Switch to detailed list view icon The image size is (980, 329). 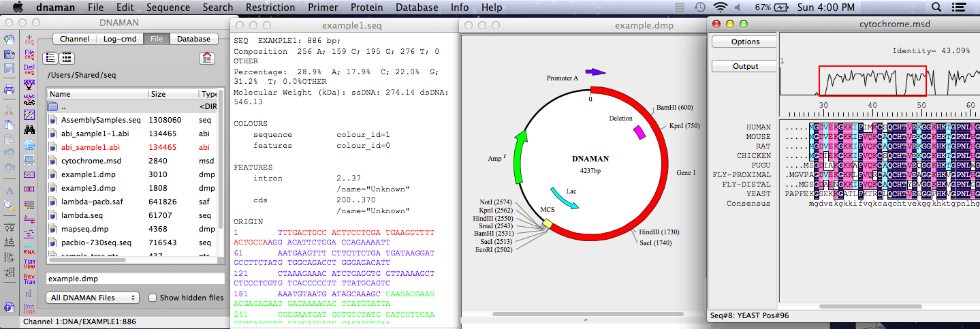[67, 58]
